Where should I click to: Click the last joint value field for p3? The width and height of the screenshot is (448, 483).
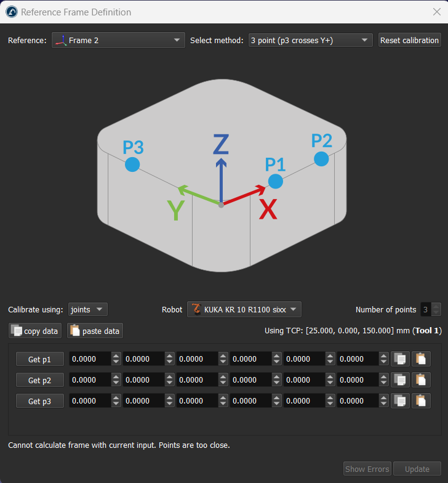358,401
